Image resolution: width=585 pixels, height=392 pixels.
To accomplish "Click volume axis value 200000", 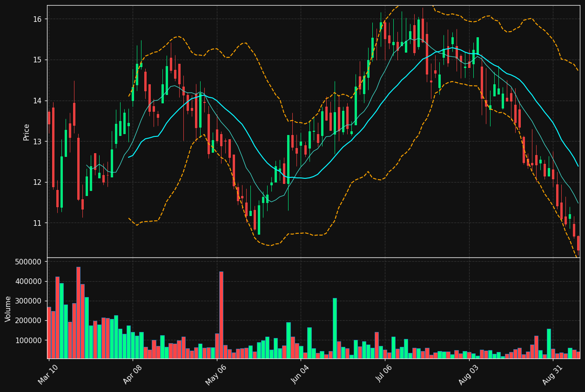I will pyautogui.click(x=29, y=321).
